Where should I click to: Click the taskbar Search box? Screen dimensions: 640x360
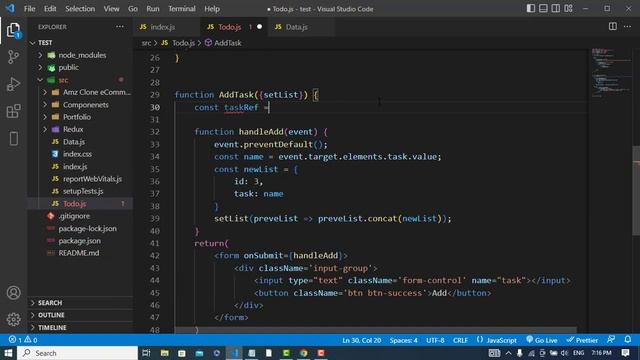tap(78, 353)
